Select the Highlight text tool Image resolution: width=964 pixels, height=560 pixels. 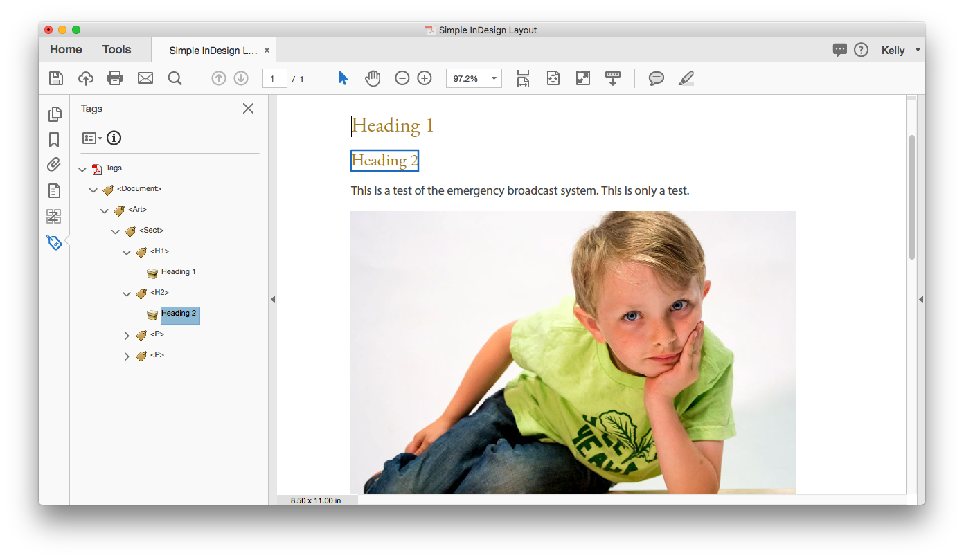click(686, 78)
